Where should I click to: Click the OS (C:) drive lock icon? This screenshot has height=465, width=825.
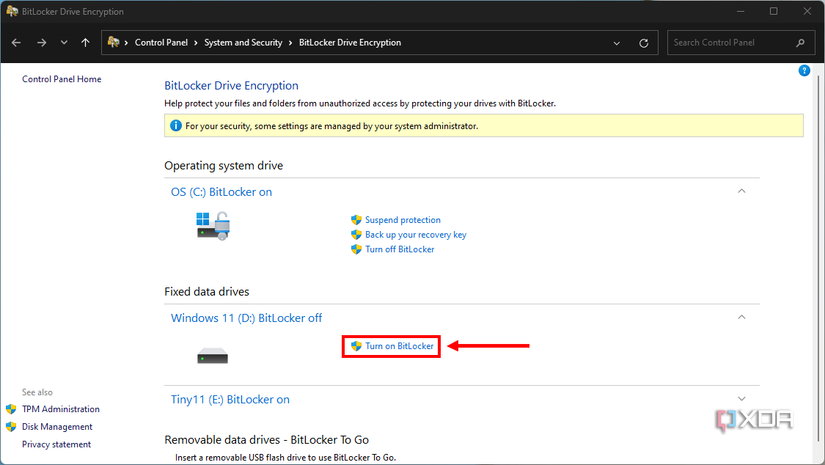click(212, 225)
